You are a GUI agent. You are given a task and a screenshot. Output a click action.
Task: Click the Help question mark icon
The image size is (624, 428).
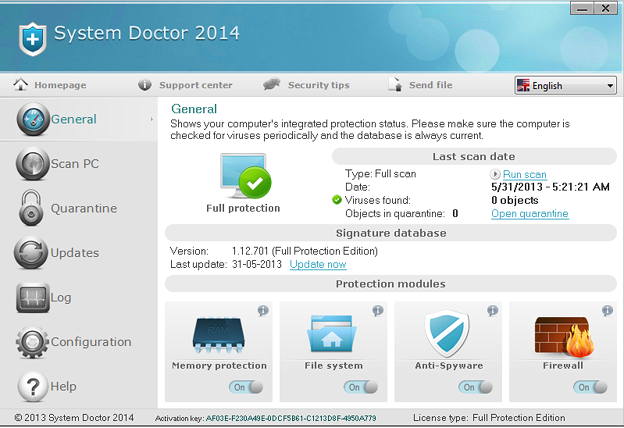[x=33, y=386]
